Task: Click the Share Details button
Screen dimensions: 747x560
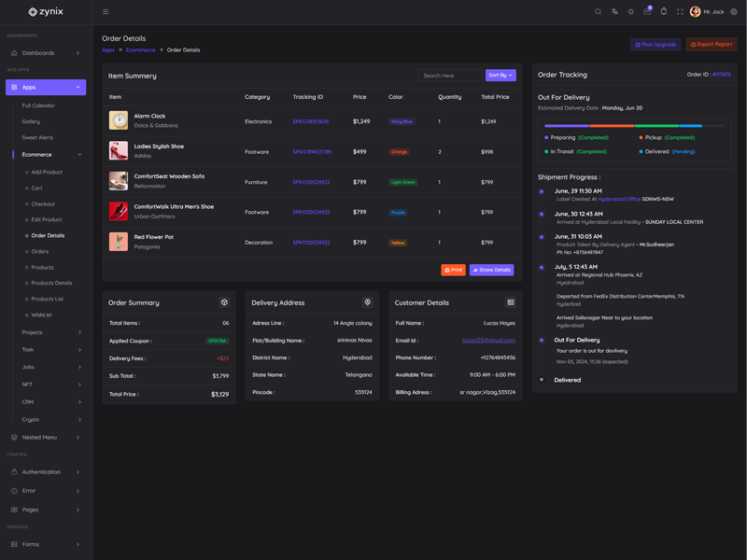Action: 491,270
